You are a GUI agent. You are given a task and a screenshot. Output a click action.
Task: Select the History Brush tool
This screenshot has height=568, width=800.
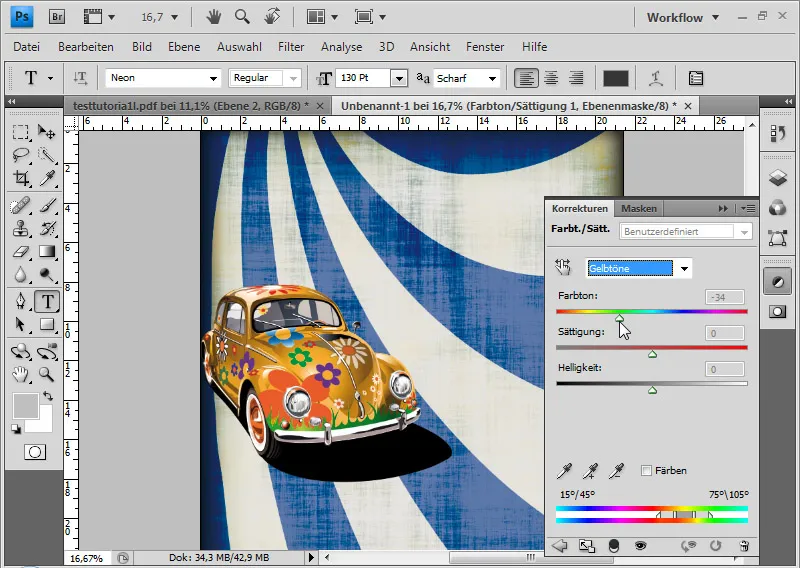click(x=46, y=229)
